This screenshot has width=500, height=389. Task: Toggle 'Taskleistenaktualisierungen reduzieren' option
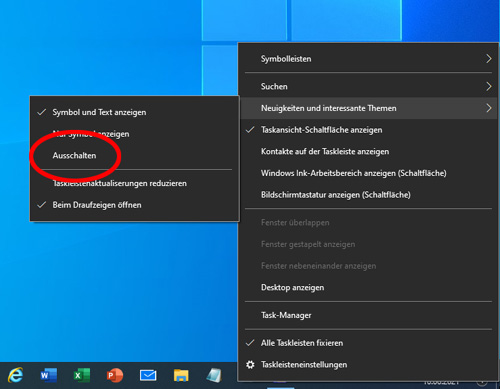point(135,183)
